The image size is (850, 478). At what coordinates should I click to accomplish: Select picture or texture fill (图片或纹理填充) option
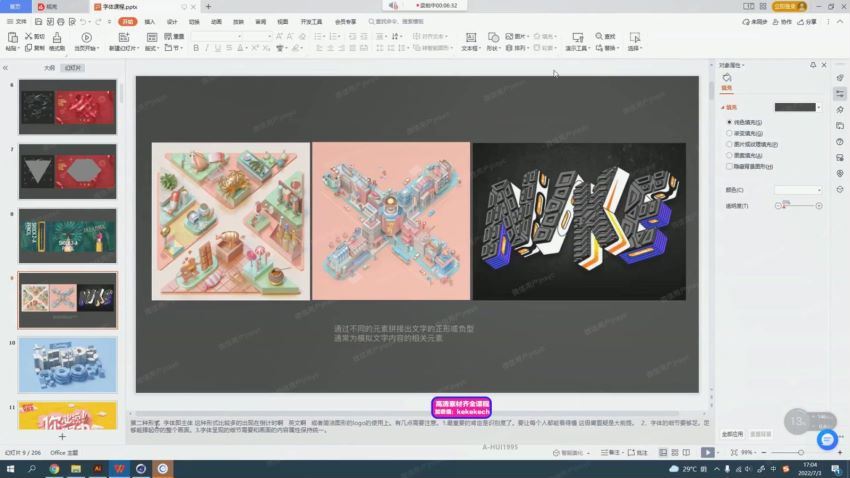tap(729, 144)
